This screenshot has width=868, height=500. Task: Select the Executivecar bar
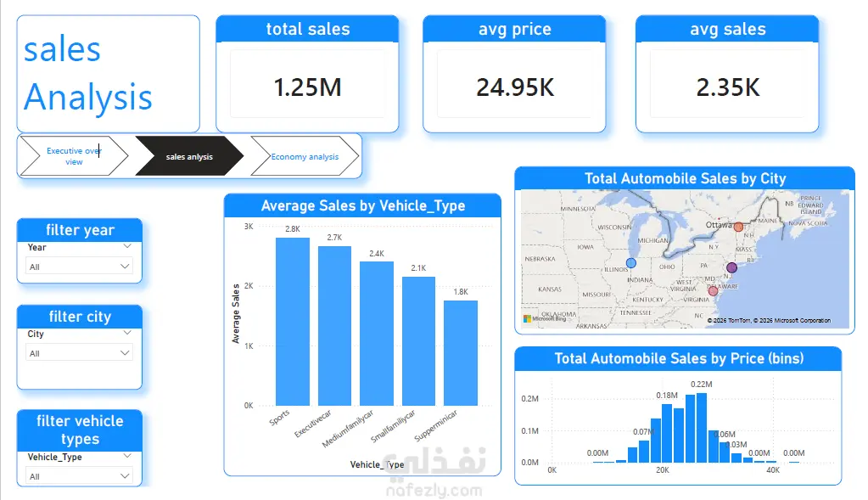pos(334,326)
